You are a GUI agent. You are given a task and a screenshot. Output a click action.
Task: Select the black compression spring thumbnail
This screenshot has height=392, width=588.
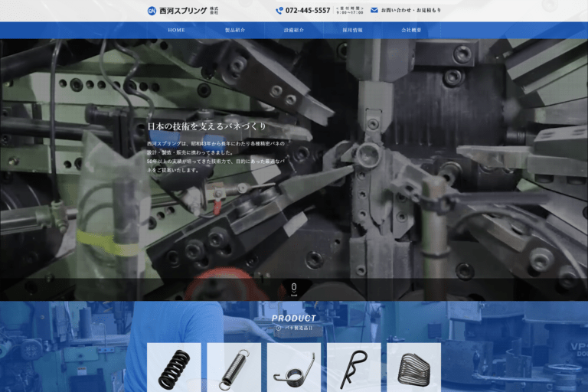174,367
